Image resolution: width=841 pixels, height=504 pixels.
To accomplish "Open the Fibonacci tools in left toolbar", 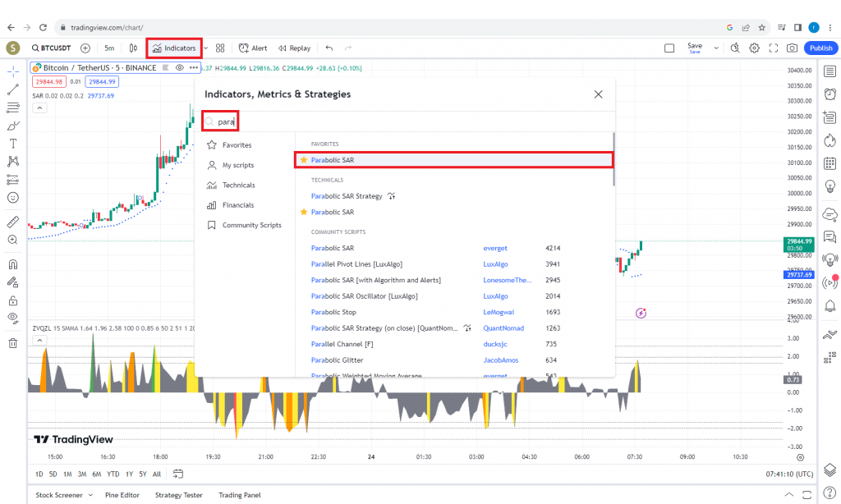I will pyautogui.click(x=13, y=108).
